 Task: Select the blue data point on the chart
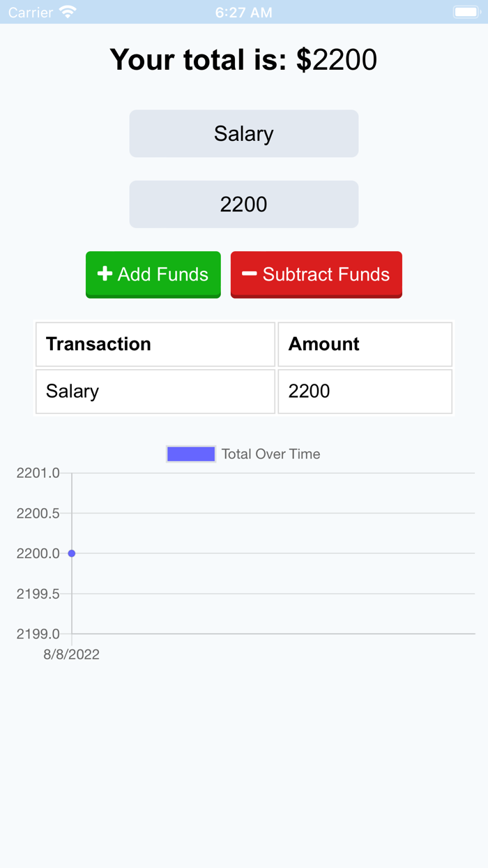(x=72, y=553)
